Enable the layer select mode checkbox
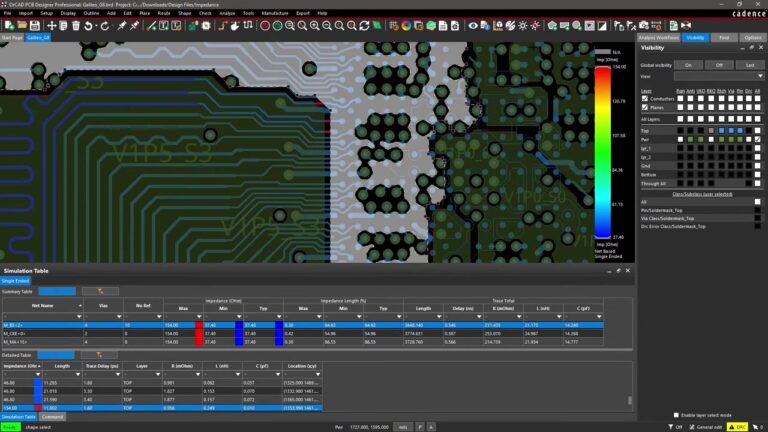Screen dimensions: 768x432 click(x=676, y=415)
